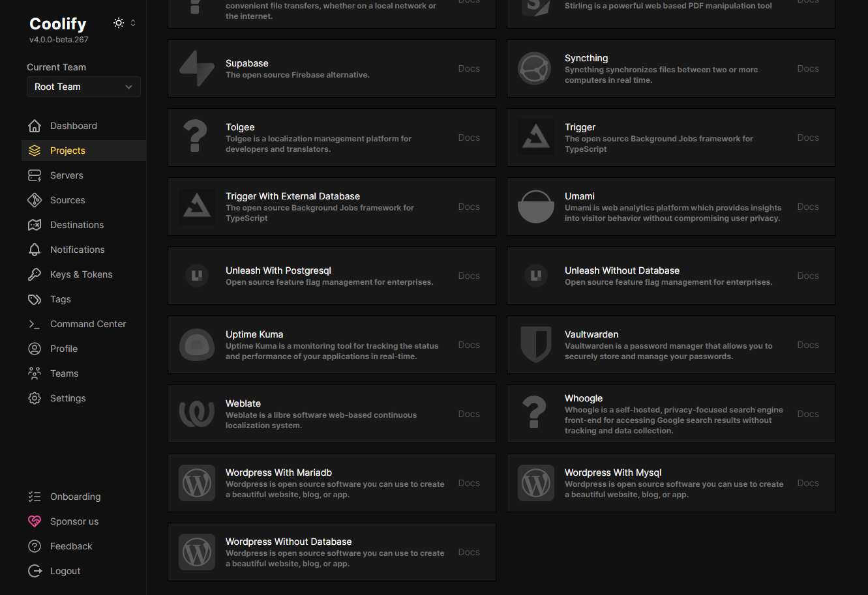
Task: Click the Logout arrow icon
Action: tap(35, 571)
